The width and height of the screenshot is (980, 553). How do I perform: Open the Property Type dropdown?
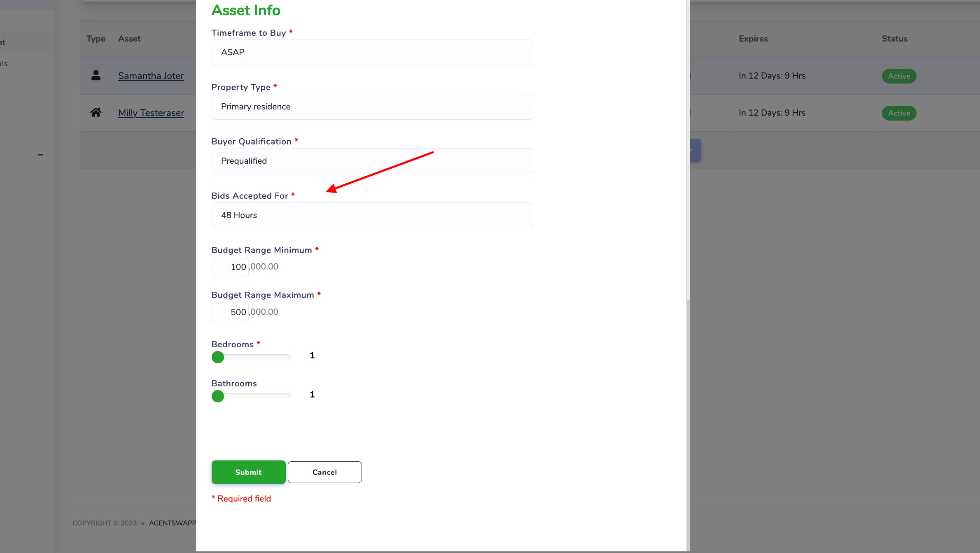point(372,107)
